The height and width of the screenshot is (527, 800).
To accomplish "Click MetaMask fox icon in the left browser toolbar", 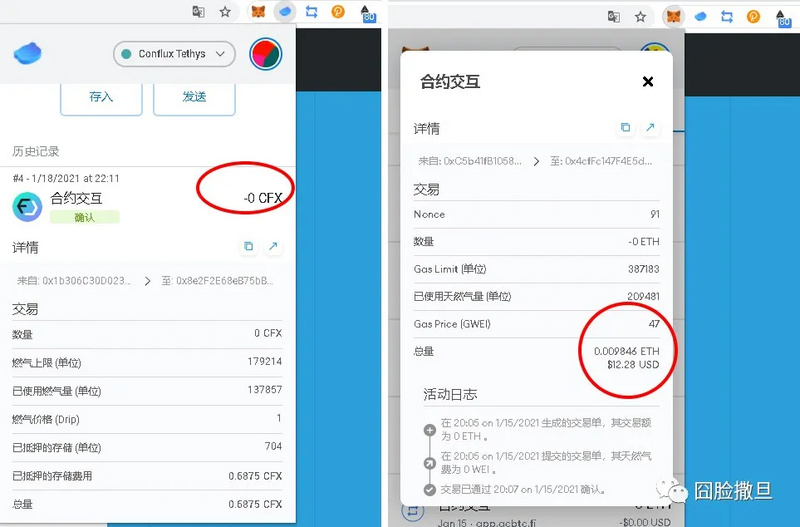I will [258, 12].
